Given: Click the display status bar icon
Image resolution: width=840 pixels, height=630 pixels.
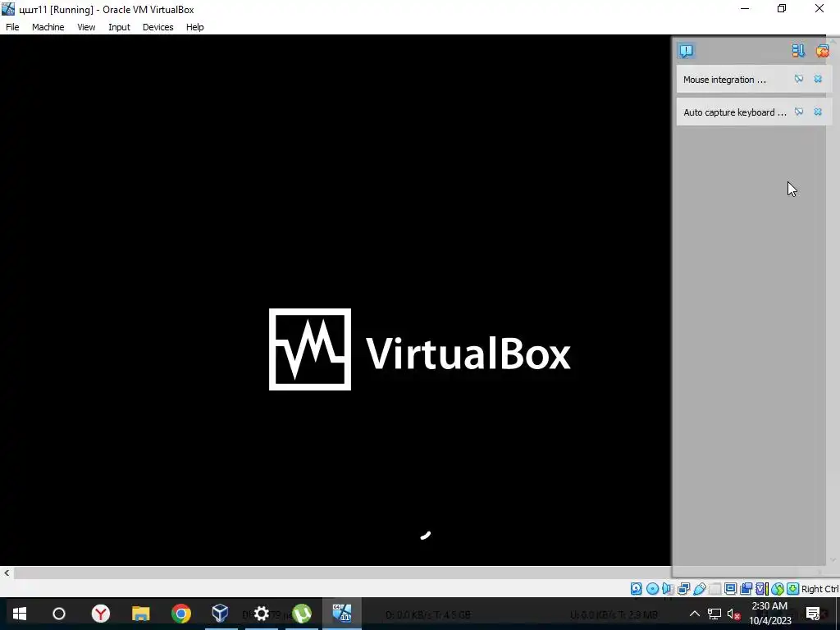Looking at the screenshot, I should [730, 589].
